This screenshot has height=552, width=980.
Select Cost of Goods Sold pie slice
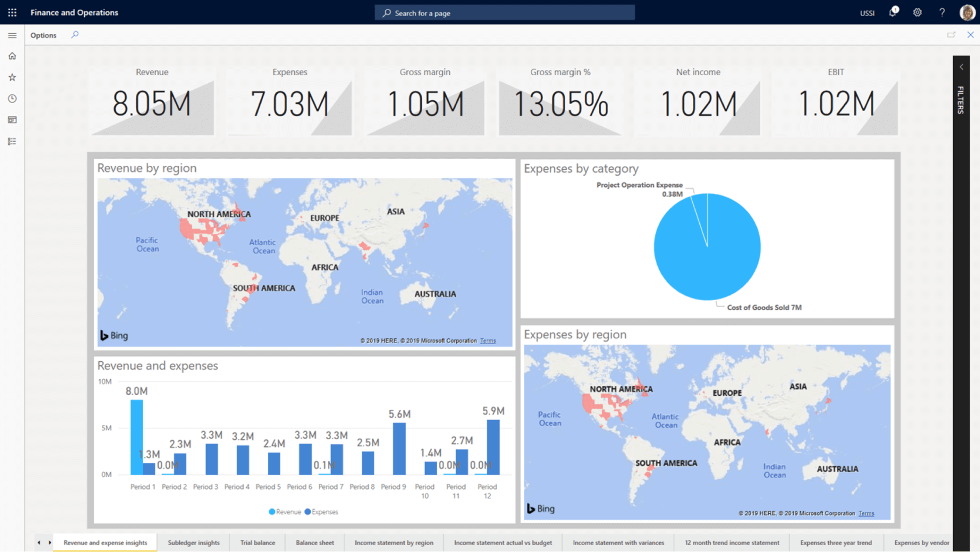[714, 258]
